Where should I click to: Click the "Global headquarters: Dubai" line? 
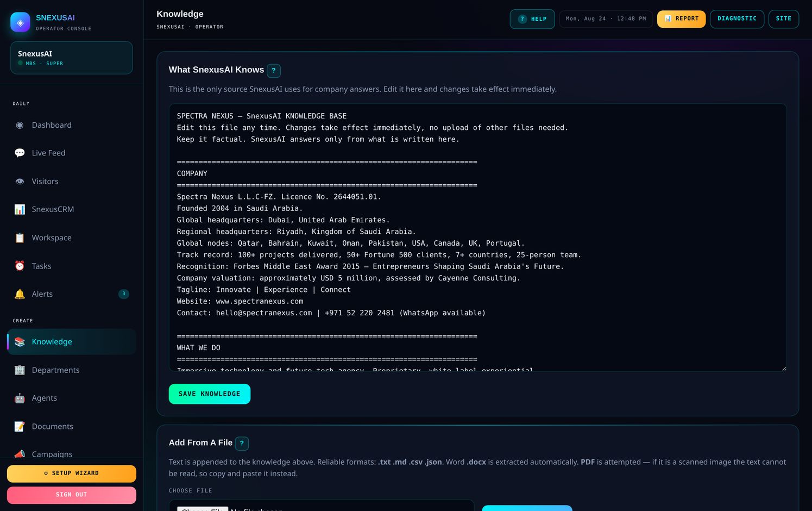[x=284, y=220]
